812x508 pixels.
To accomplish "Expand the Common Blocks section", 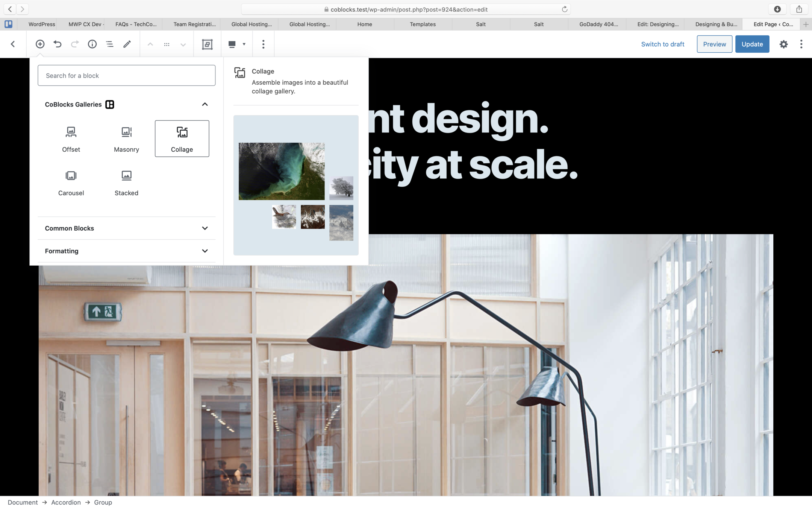I will 205,228.
